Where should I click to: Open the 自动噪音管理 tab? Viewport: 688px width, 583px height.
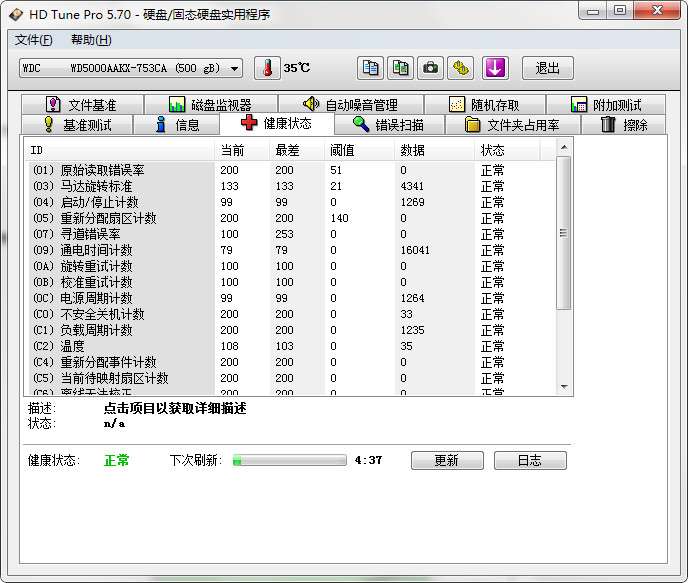pos(350,105)
